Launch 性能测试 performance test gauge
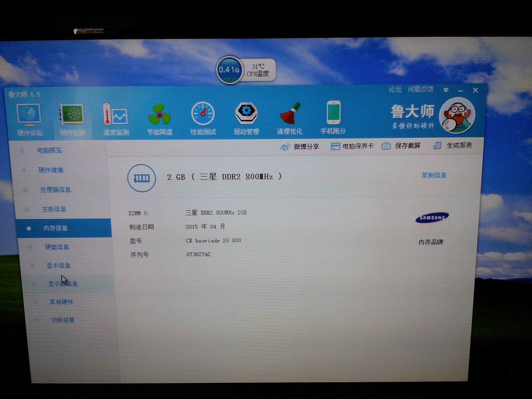Viewport: 532px width, 399px height. [x=203, y=119]
